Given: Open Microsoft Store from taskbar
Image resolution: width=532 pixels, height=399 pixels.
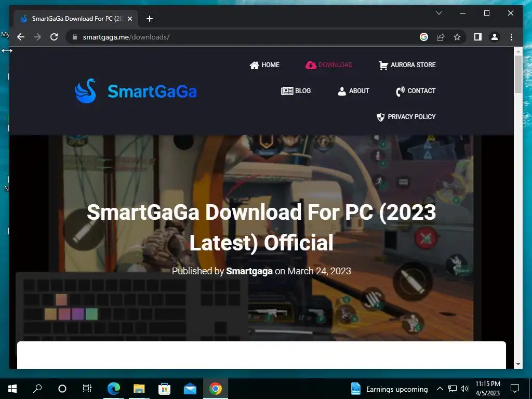Looking at the screenshot, I should [164, 389].
